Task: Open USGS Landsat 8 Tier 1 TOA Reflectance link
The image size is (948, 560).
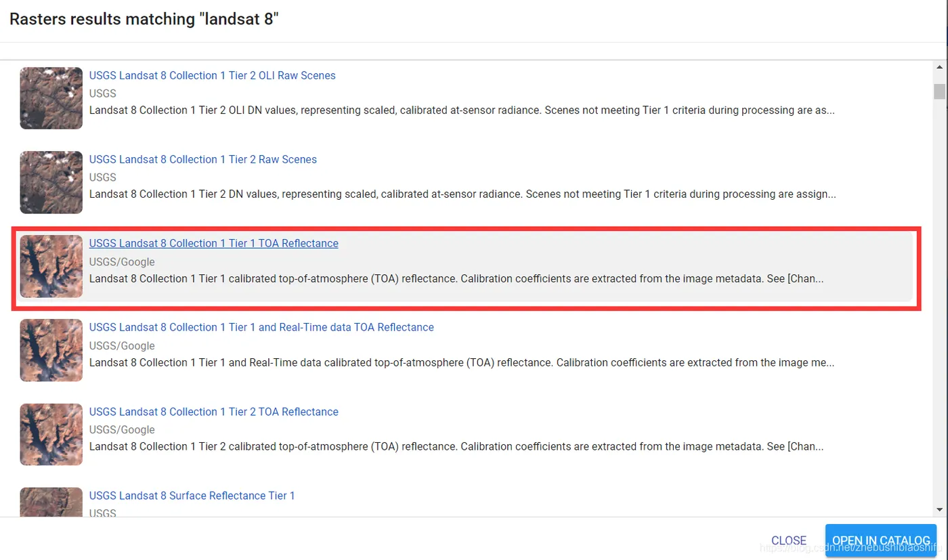Action: [x=213, y=244]
